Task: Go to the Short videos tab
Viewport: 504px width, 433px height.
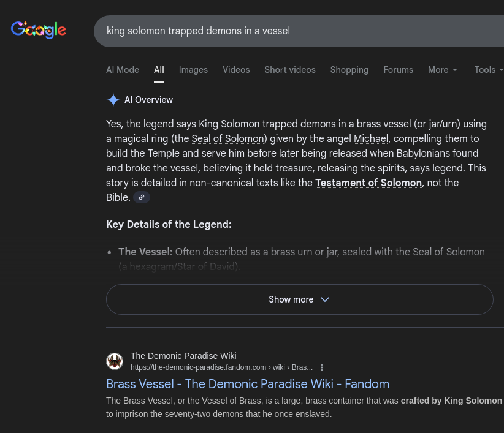Action: pos(290,70)
